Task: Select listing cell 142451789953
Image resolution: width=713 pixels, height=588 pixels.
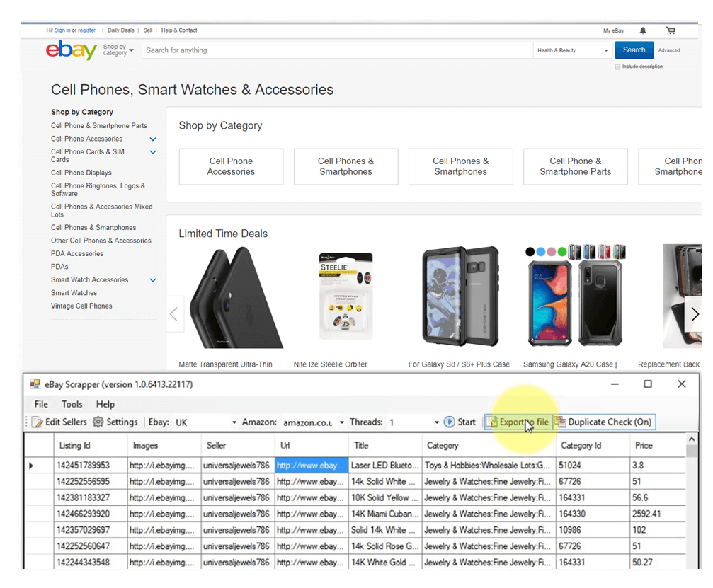Action: click(x=91, y=466)
